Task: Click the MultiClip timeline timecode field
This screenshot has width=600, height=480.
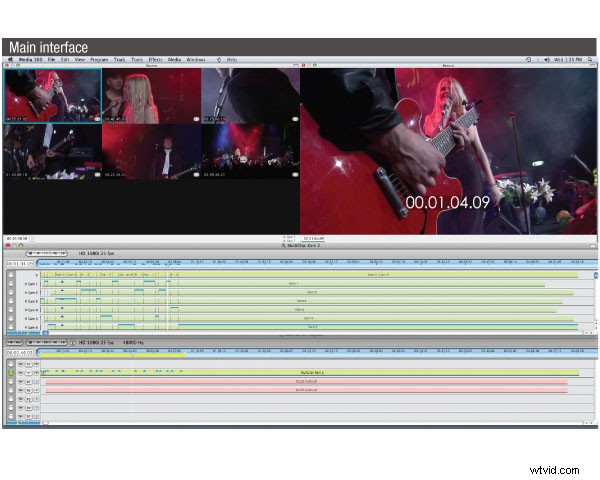Action: point(20,264)
